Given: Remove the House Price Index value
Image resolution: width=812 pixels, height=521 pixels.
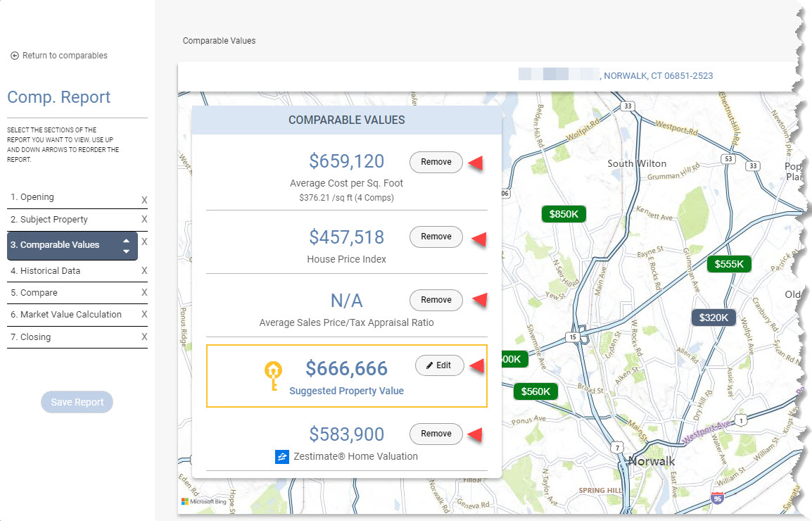Looking at the screenshot, I should 436,237.
